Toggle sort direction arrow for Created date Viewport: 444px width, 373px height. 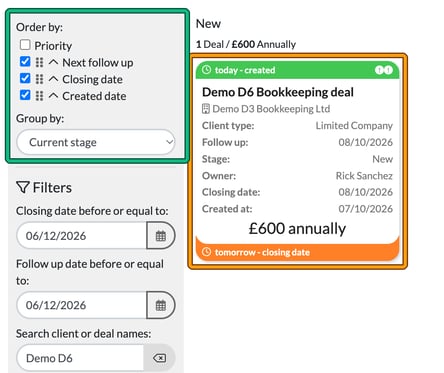click(53, 96)
